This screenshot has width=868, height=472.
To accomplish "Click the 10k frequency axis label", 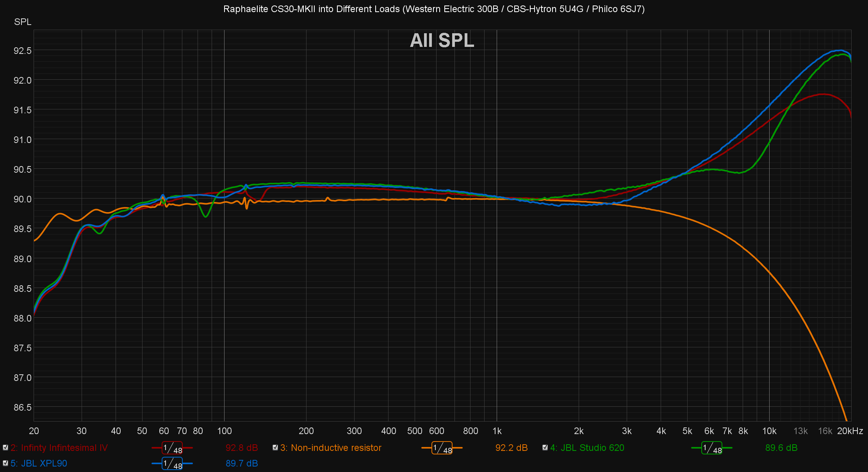I will coord(770,431).
